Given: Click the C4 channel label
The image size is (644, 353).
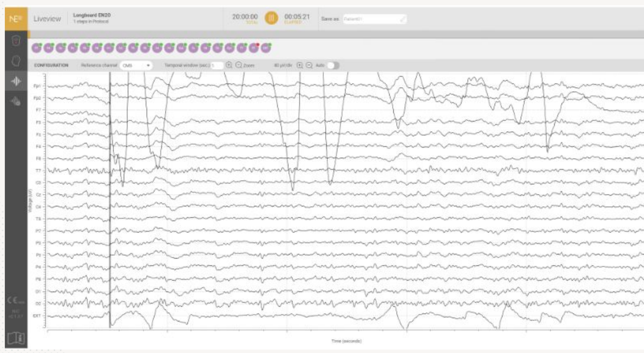Looking at the screenshot, I should click(x=38, y=207).
